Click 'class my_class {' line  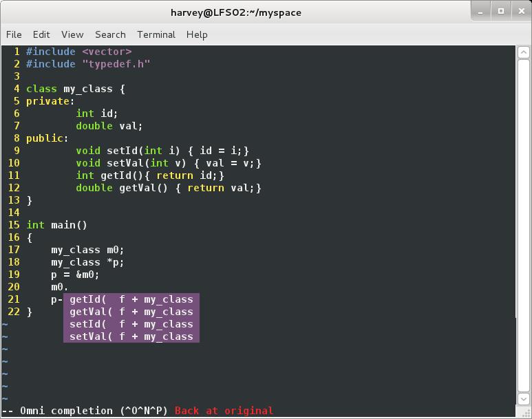(x=76, y=89)
